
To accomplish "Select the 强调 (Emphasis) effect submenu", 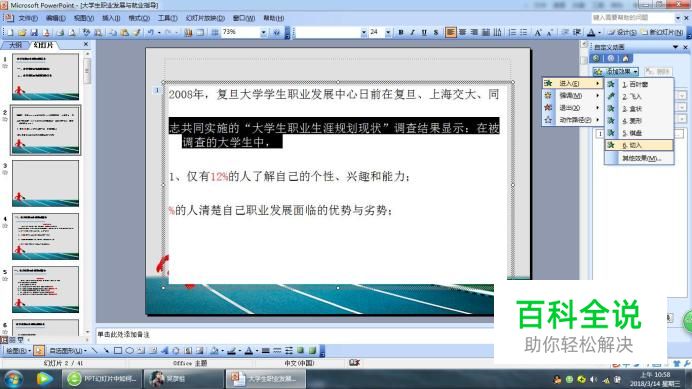I will (572, 95).
